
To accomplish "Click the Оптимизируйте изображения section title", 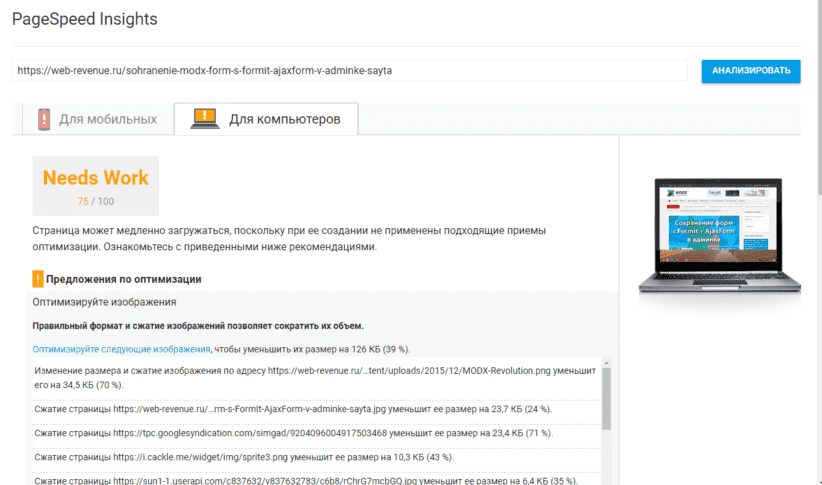I will tap(104, 302).
